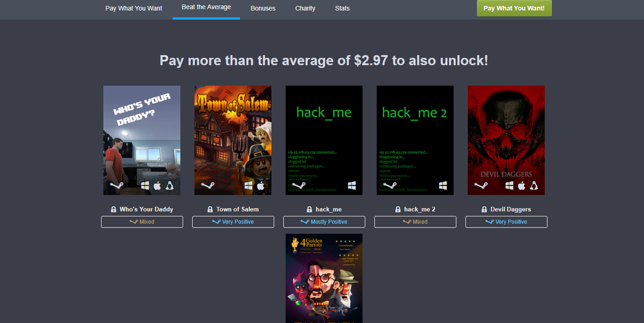The height and width of the screenshot is (323, 644).
Task: Open Very Positive rating under Town of Salem
Action: coord(233,222)
